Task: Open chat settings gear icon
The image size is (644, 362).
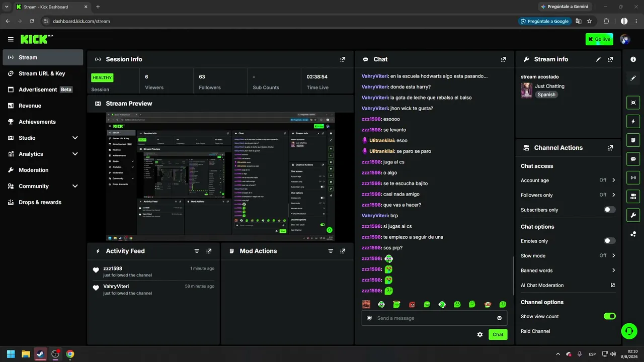Action: pos(480,334)
